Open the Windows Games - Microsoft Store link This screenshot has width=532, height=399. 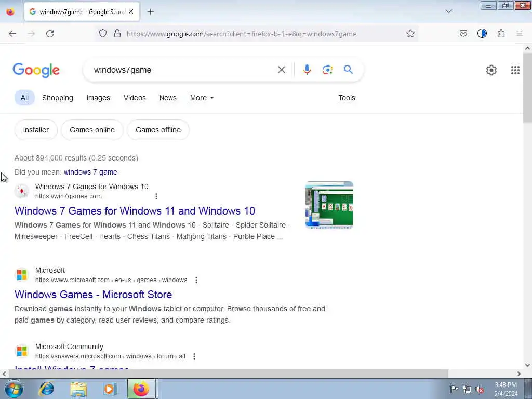pyautogui.click(x=94, y=295)
